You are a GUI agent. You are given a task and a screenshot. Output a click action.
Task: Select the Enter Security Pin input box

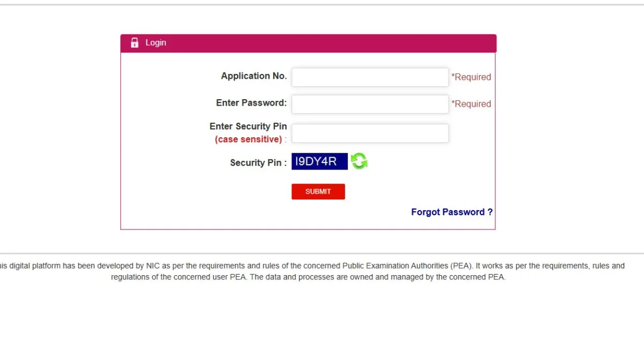point(370,134)
